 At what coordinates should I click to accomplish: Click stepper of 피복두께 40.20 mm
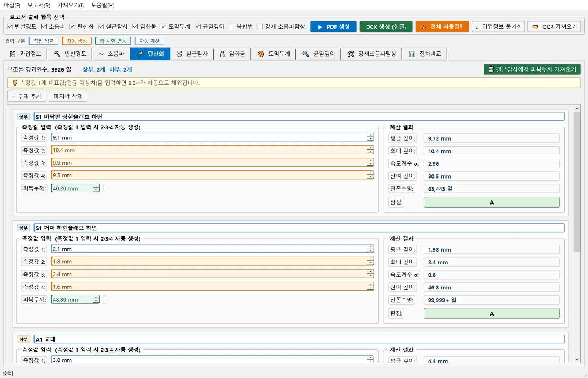pos(96,188)
